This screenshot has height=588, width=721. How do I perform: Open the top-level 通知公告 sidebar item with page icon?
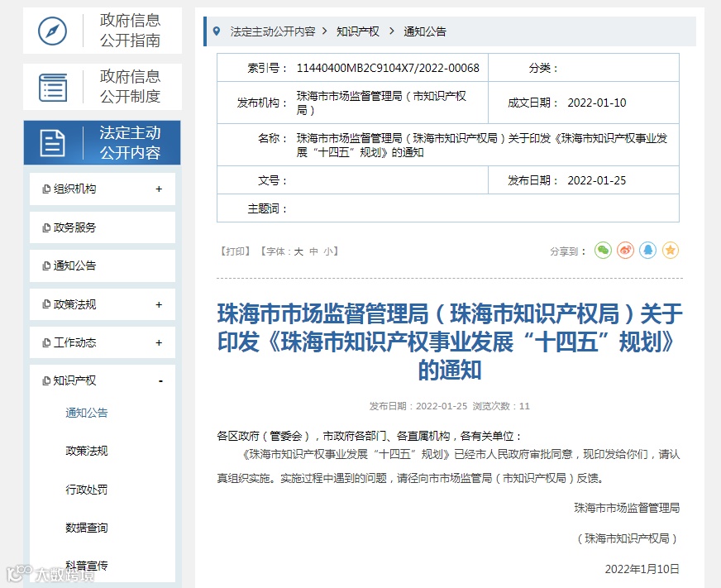103,265
